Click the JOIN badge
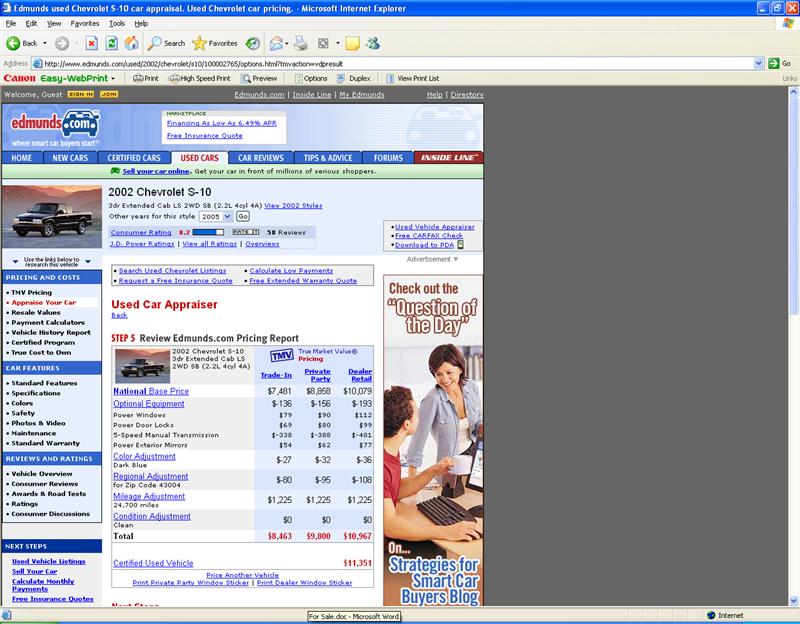This screenshot has width=800, height=624. coord(109,94)
